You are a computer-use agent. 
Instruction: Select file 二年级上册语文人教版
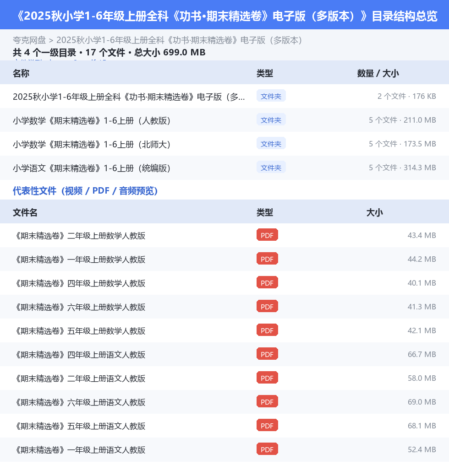point(79,379)
